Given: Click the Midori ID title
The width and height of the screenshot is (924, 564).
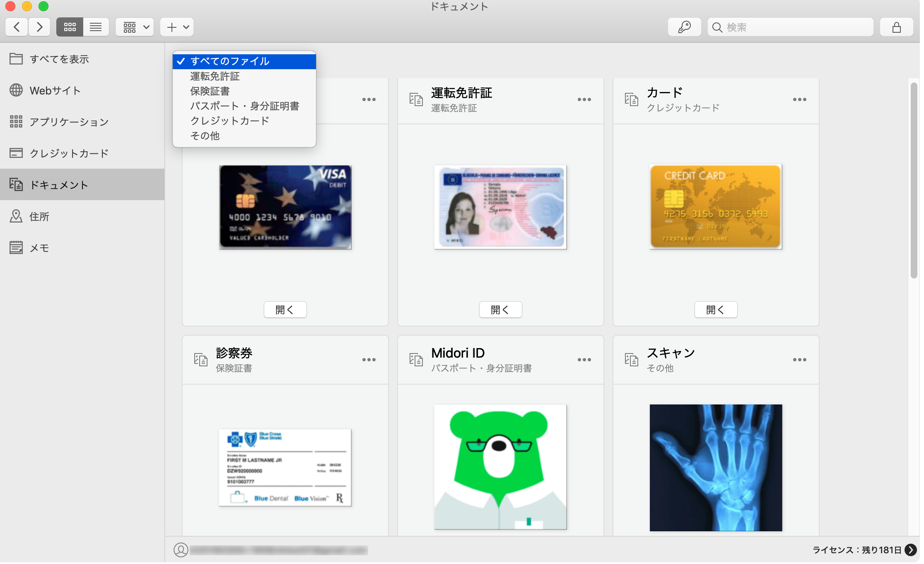Looking at the screenshot, I should tap(458, 353).
